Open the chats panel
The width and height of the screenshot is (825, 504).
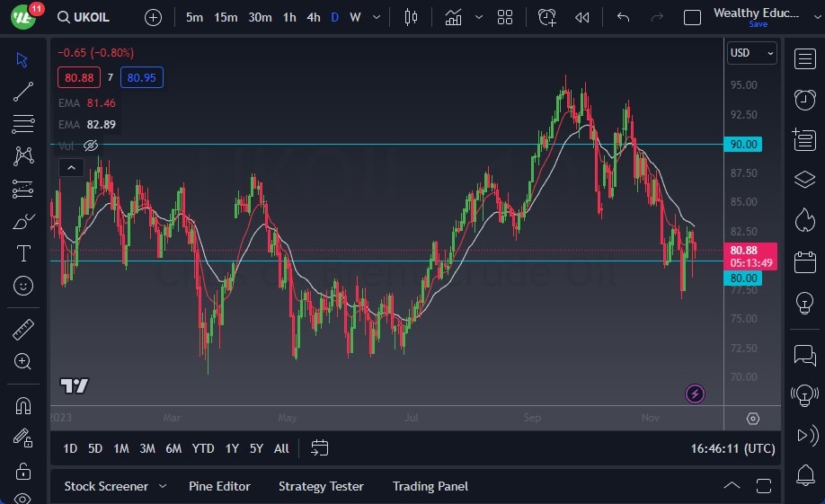[x=804, y=355]
